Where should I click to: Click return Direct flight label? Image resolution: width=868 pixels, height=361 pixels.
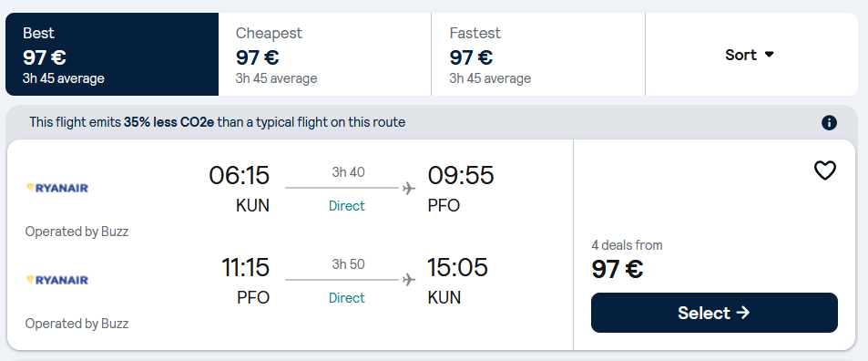[x=347, y=298]
